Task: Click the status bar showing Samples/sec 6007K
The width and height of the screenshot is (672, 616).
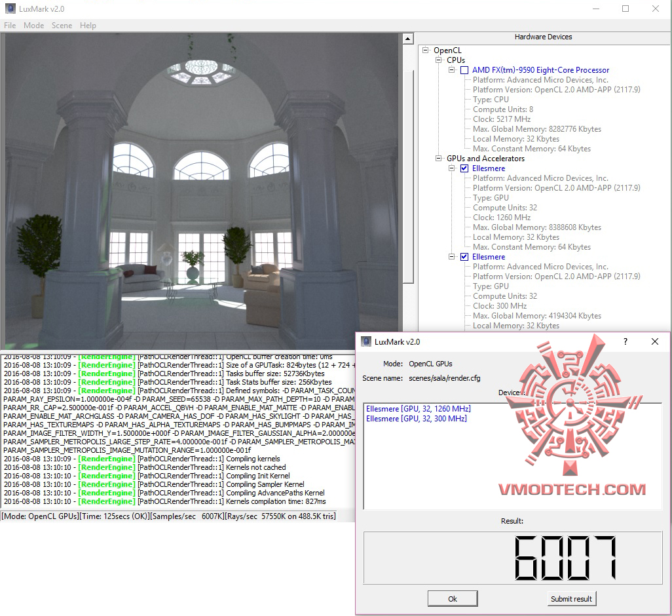Action: pyautogui.click(x=168, y=516)
